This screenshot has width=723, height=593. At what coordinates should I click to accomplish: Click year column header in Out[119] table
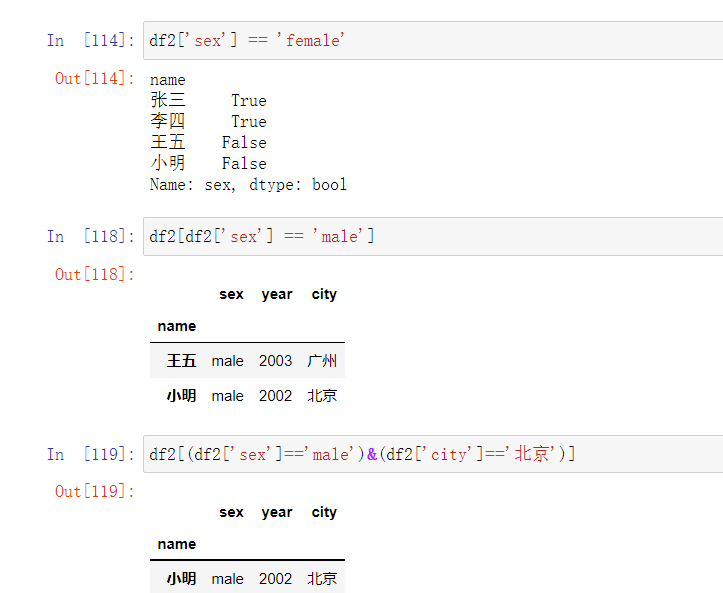tap(277, 512)
